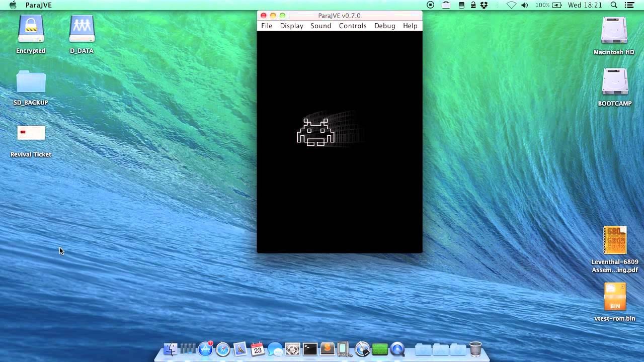Image resolution: width=644 pixels, height=362 pixels.
Task: Zoom the ParaJVE window with green button
Action: (x=282, y=16)
